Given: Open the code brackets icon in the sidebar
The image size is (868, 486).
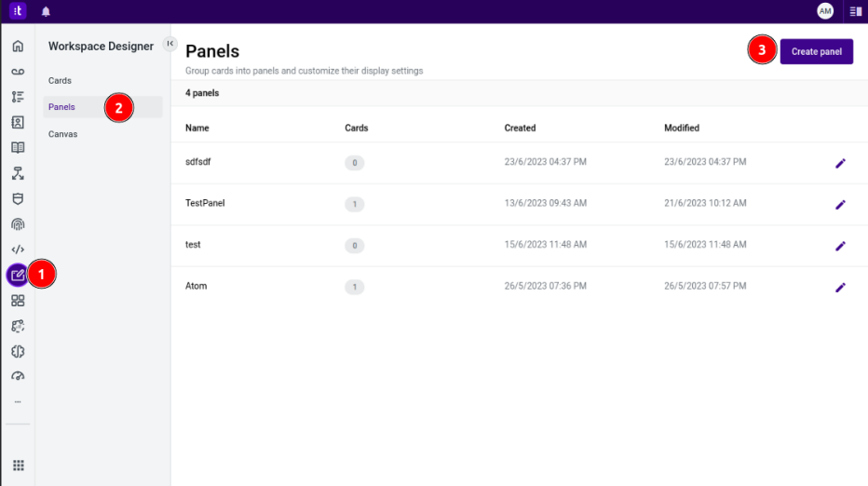Looking at the screenshot, I should click(x=18, y=250).
